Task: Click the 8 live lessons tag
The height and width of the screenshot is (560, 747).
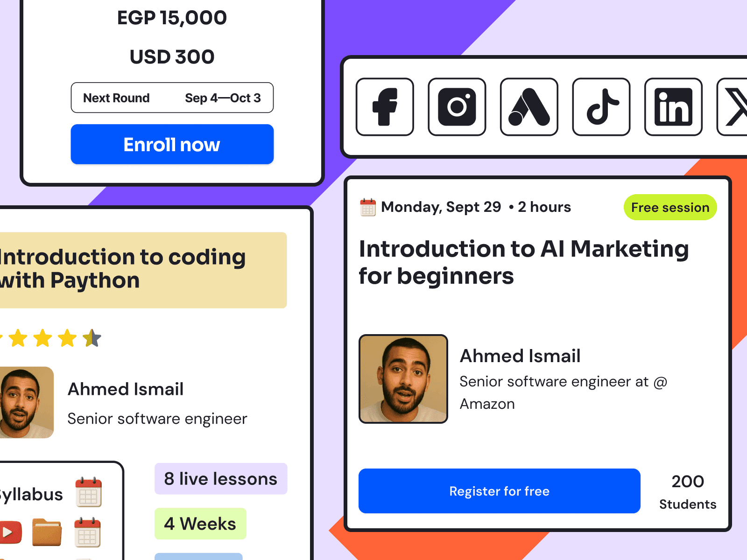Action: pyautogui.click(x=221, y=479)
